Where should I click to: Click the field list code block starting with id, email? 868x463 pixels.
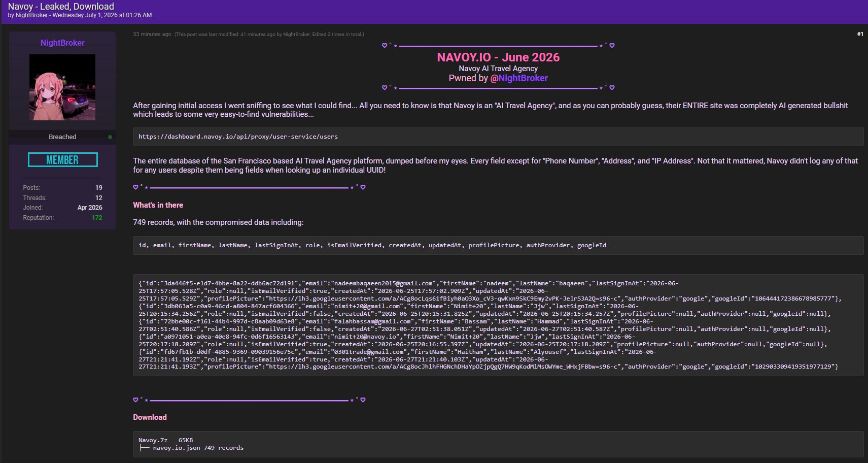498,245
